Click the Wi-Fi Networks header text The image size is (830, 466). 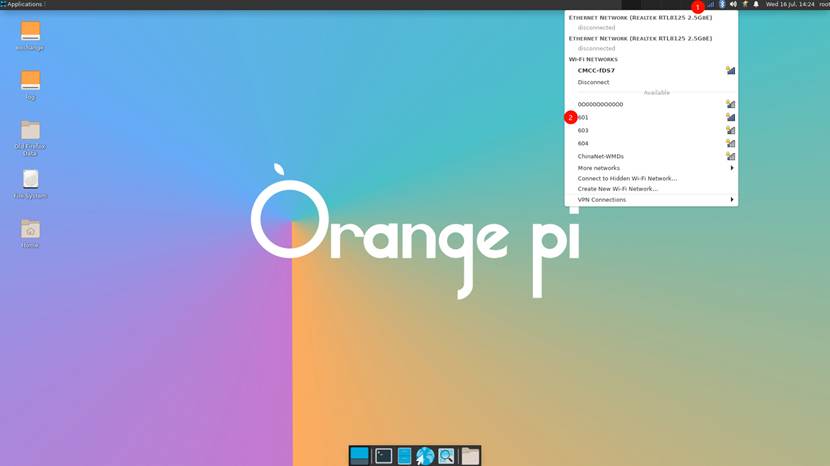593,59
